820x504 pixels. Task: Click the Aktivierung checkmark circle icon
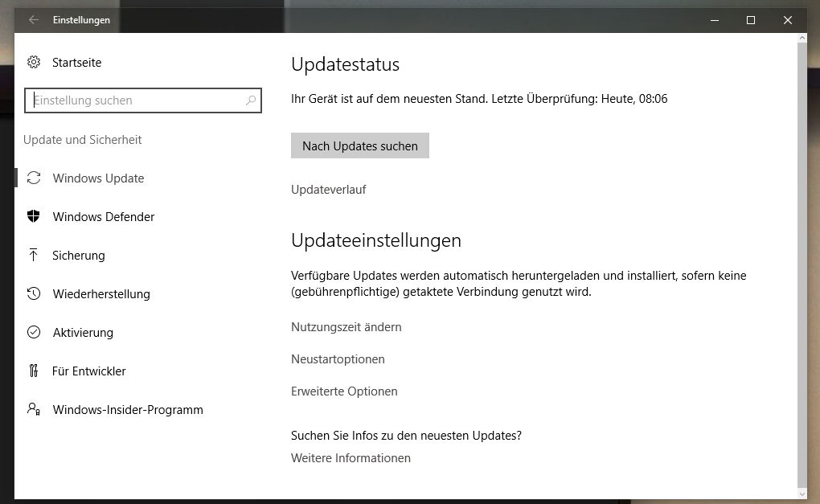[x=34, y=332]
